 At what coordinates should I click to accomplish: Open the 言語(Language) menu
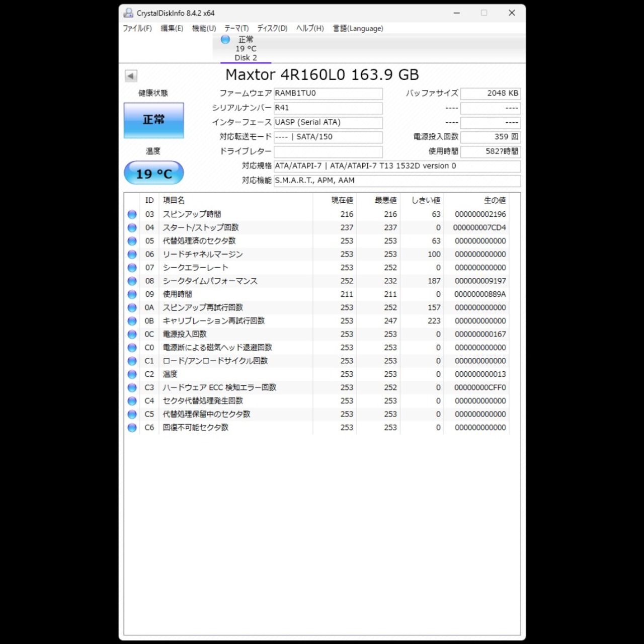tap(358, 28)
